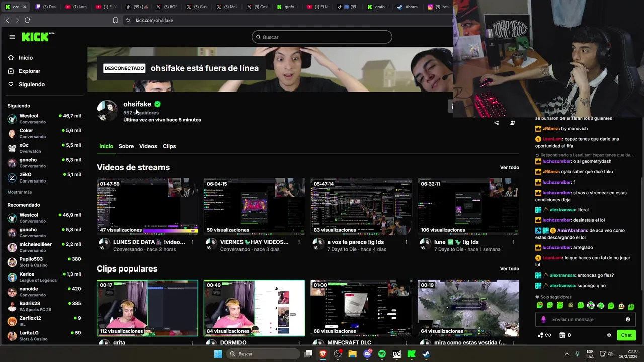Open options menu for LUNES DE DATA video
The height and width of the screenshot is (362, 644).
coord(192,242)
